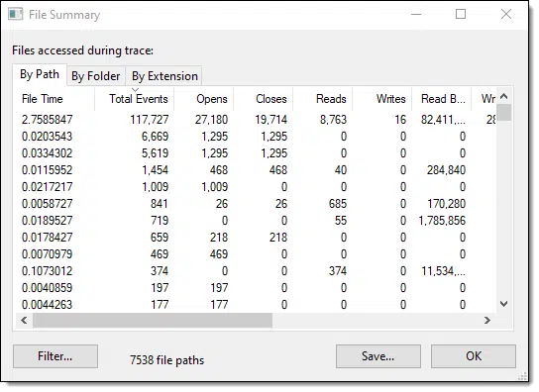Click Total Events value 117,727
This screenshot has height=392, width=539.
150,120
